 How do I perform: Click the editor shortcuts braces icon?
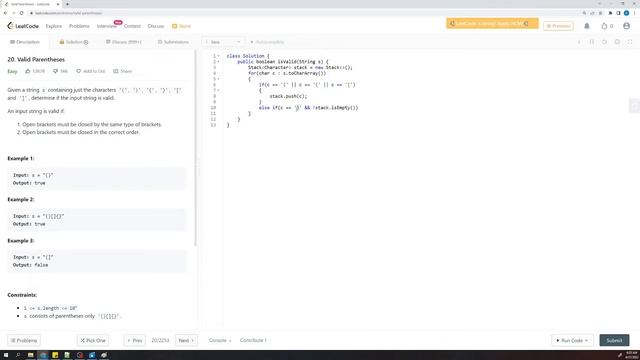point(592,42)
